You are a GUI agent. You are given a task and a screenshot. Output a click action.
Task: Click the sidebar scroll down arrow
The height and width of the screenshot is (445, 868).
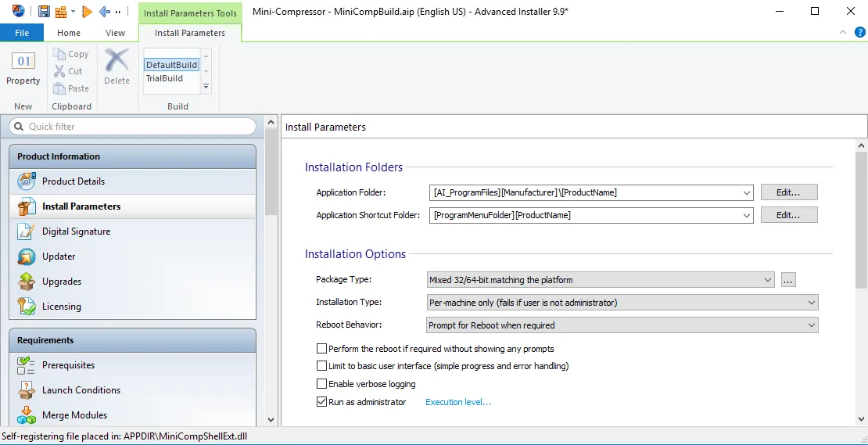[x=270, y=420]
